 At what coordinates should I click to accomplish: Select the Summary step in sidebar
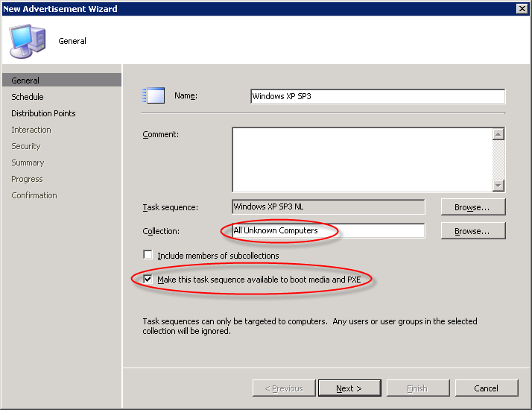tap(28, 163)
